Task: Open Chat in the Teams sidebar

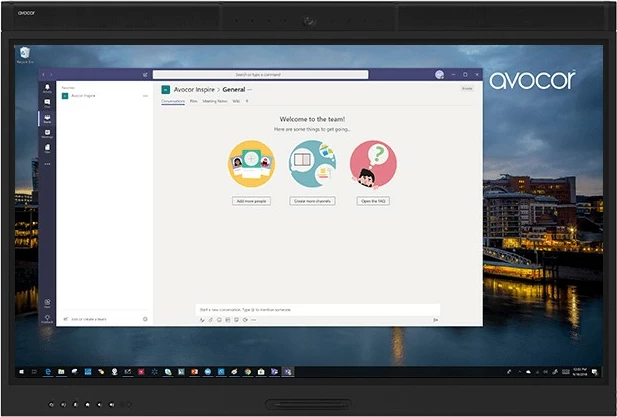Action: point(46,103)
